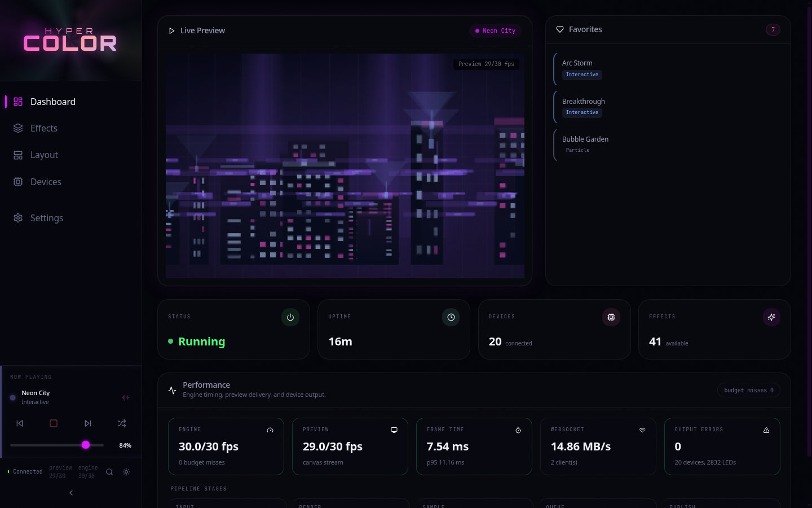Image resolution: width=812 pixels, height=508 pixels.
Task: Click the Dashboard grid icon
Action: tap(18, 102)
